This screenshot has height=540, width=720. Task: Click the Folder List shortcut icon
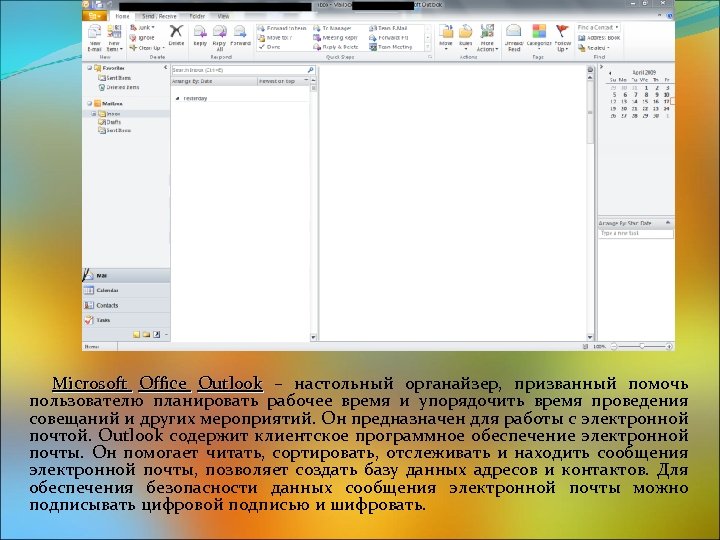(x=146, y=334)
